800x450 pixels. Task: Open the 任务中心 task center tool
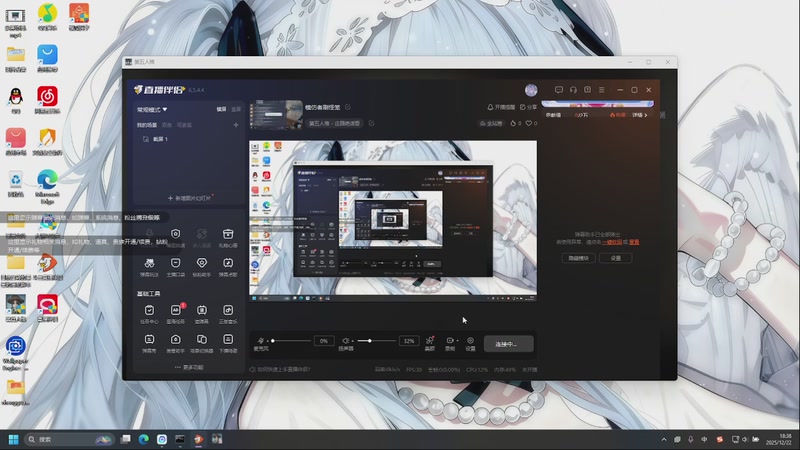coord(149,314)
